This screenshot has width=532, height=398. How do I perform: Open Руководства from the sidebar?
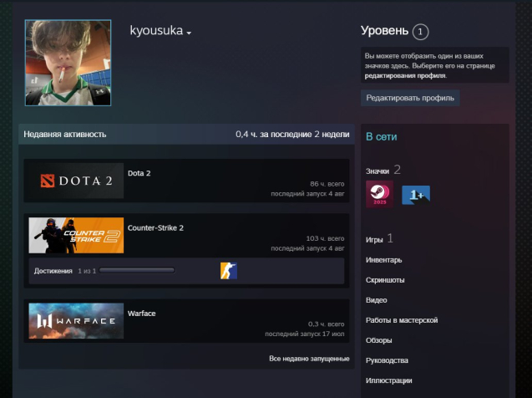[387, 360]
